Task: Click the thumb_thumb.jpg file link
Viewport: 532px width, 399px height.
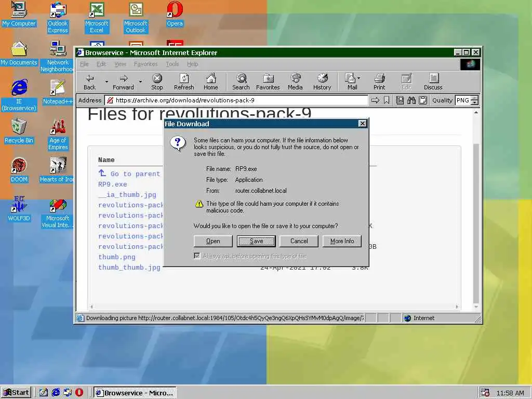Action: 129,268
